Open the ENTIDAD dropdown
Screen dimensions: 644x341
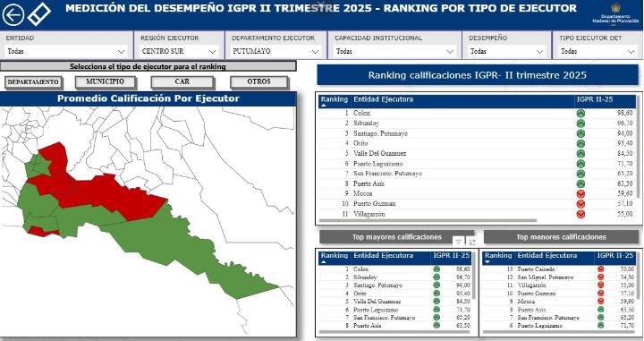[65, 52]
